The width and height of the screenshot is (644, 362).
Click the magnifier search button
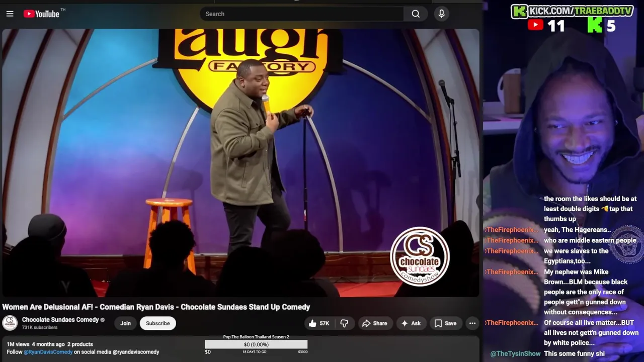tap(416, 14)
